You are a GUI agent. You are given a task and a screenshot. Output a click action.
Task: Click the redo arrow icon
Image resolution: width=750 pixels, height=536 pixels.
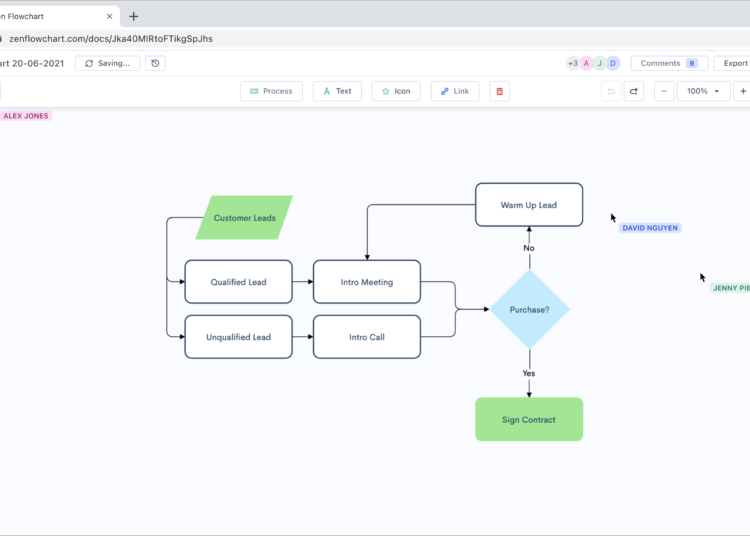pos(634,91)
